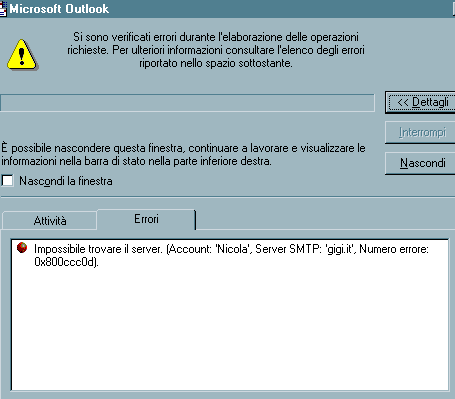Select the error text 'Impossibile trovare il server'
455x399 pixels.
98,249
